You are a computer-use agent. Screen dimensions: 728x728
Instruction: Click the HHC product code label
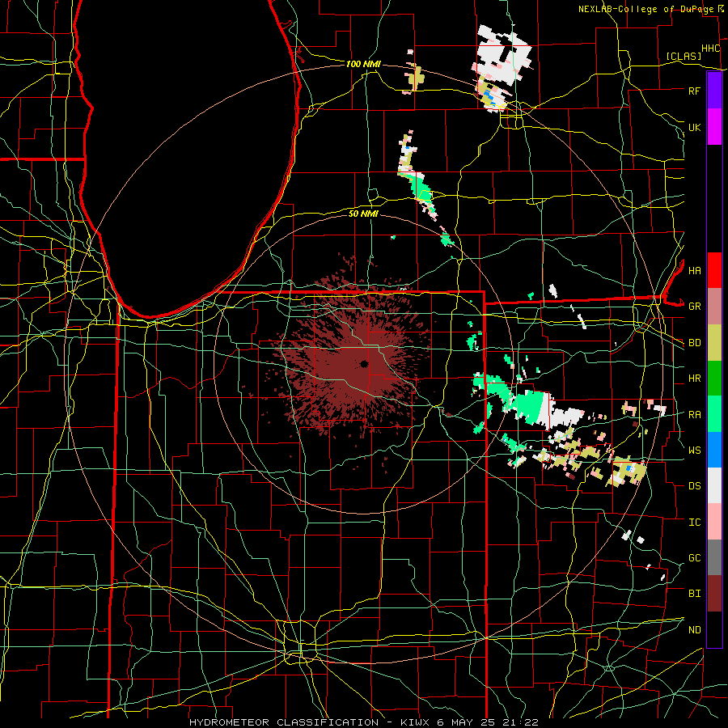[710, 49]
